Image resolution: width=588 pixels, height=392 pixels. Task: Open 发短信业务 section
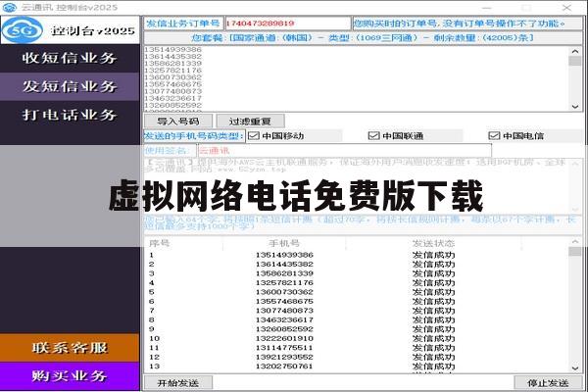tap(70, 86)
